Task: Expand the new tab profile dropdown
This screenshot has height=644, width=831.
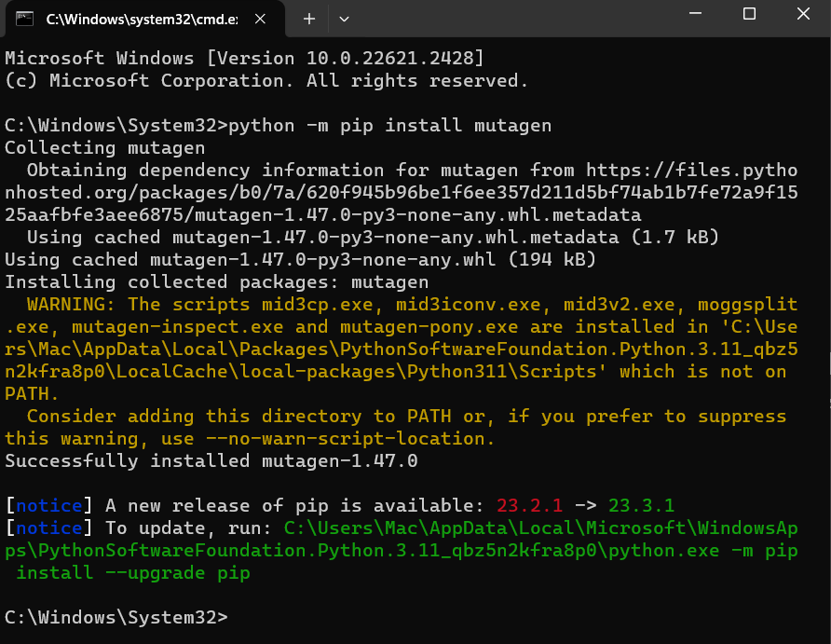Action: tap(345, 18)
